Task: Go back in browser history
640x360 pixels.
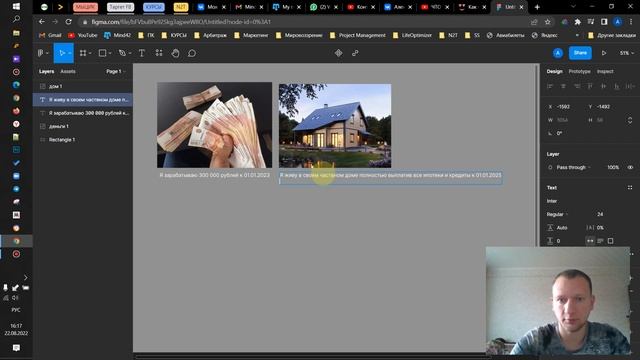Action: (x=42, y=22)
